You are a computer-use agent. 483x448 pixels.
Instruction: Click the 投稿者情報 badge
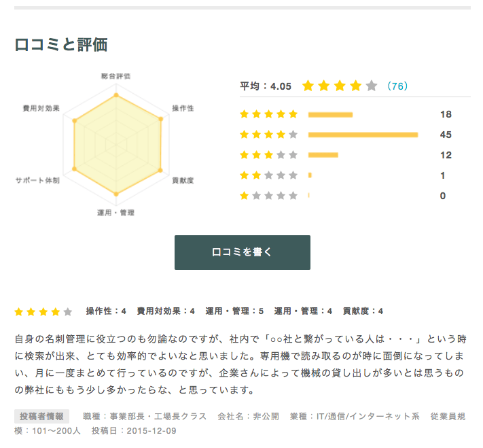pos(41,416)
